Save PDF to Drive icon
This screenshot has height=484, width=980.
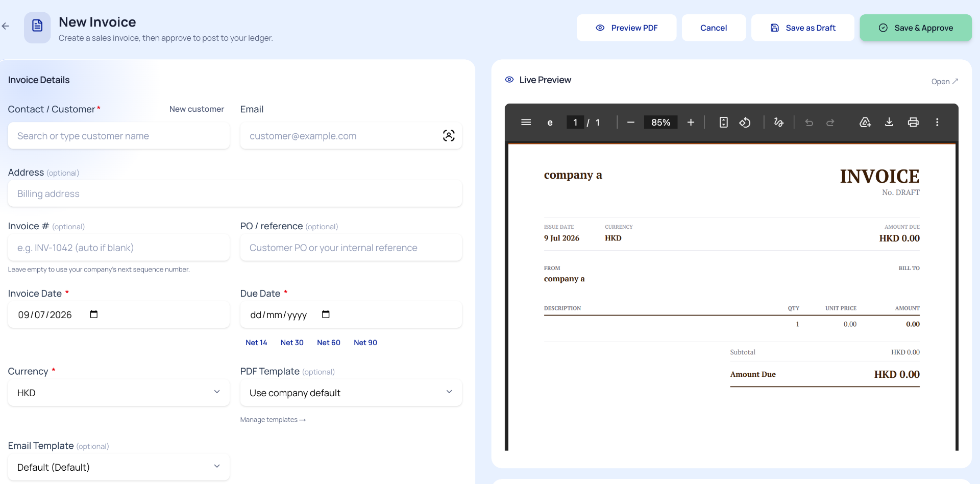(865, 123)
